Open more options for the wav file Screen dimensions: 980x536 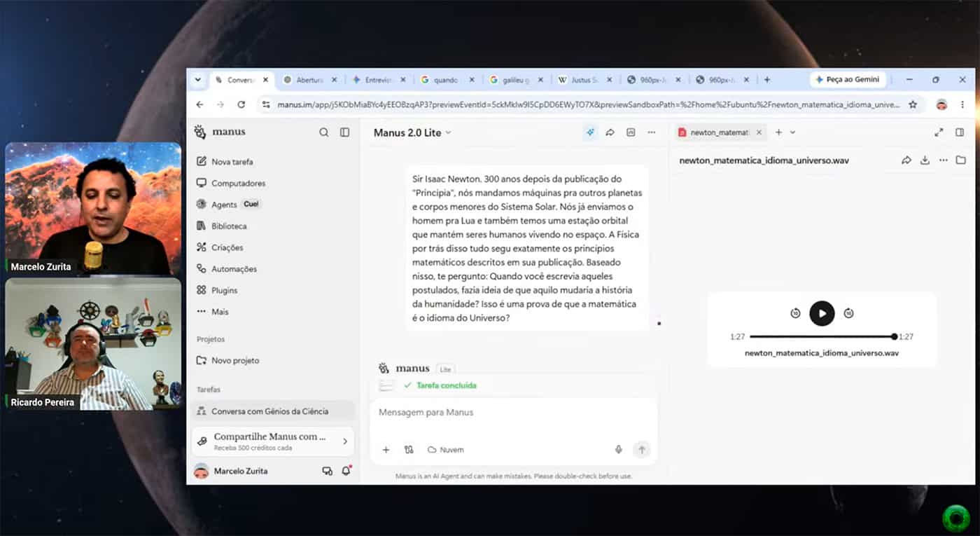943,160
